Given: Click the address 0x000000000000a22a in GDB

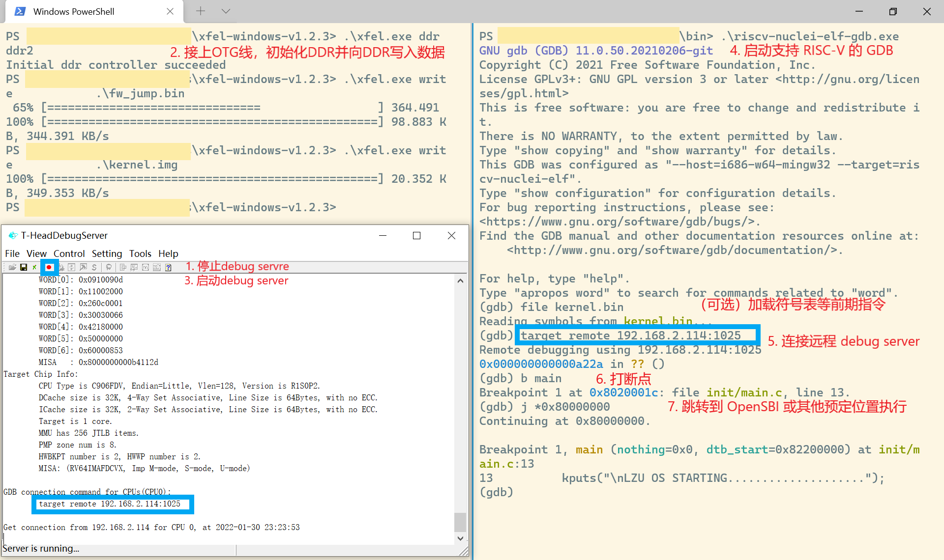Looking at the screenshot, I should [541, 364].
